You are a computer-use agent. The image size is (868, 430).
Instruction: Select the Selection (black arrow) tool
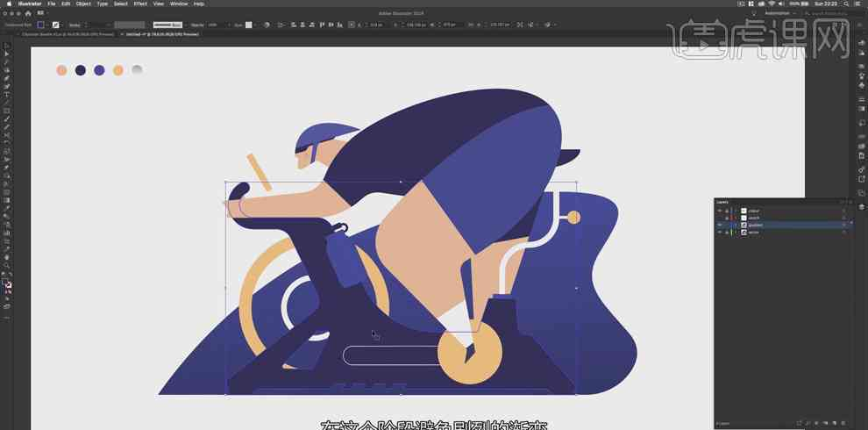(6, 46)
